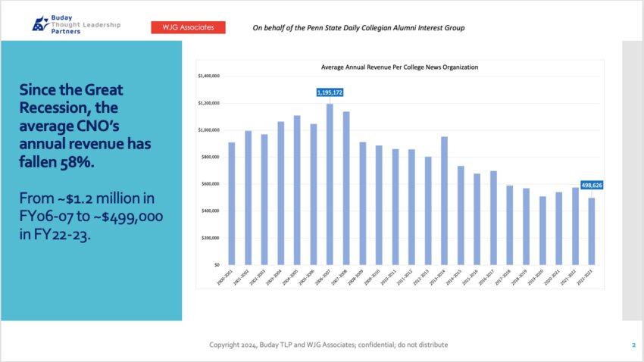Viewport: 644px width, 362px height.
Task: Click the $0 y-axis label
Action: (217, 265)
